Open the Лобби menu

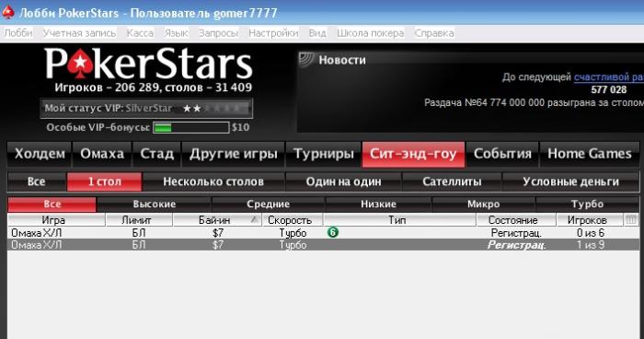[18, 33]
